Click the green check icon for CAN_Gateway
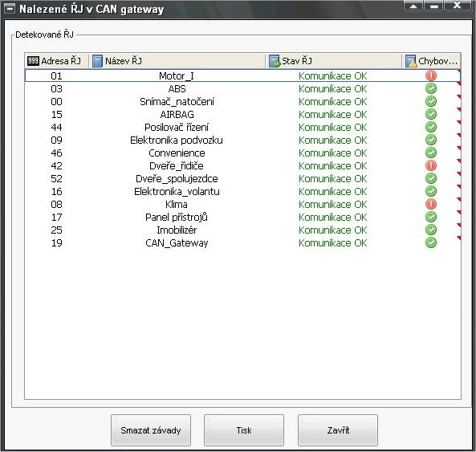Screen dimensions: 476x452 pyautogui.click(x=430, y=242)
